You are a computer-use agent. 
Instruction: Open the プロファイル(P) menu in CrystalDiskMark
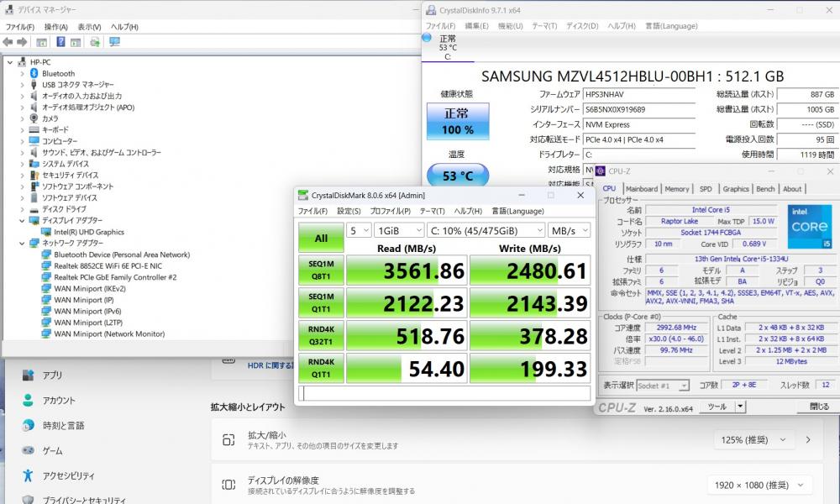pyautogui.click(x=390, y=211)
